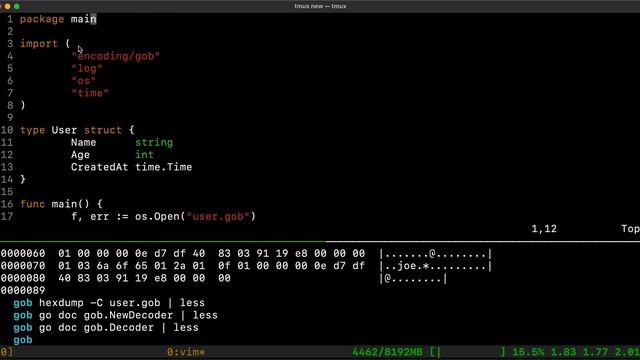This screenshot has width=640, height=360.
Task: Click "f, err" on line 17
Action: pyautogui.click(x=90, y=216)
